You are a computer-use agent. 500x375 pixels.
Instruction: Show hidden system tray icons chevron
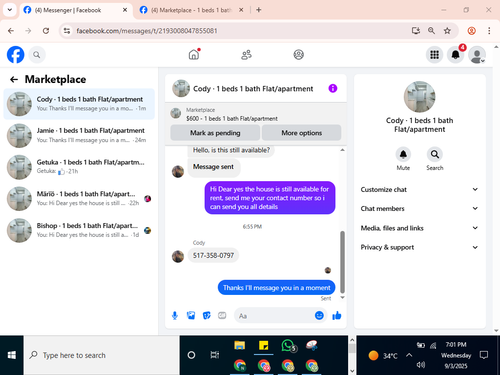[x=409, y=355]
